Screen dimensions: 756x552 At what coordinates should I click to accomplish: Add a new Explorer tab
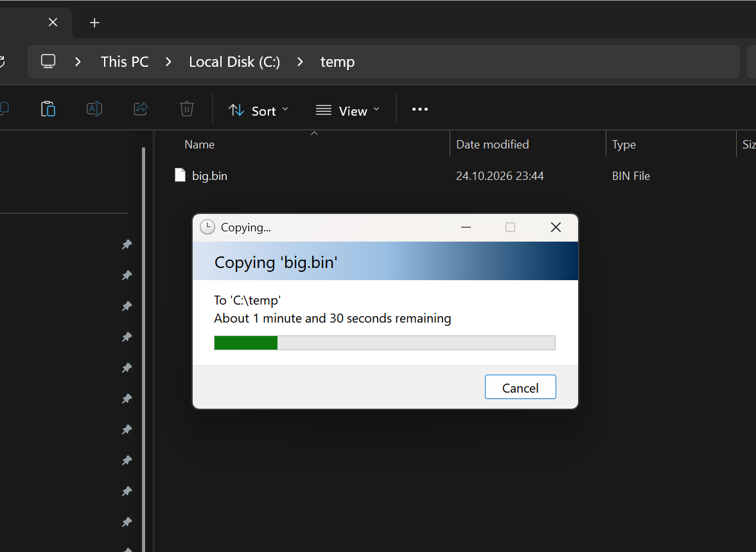94,22
